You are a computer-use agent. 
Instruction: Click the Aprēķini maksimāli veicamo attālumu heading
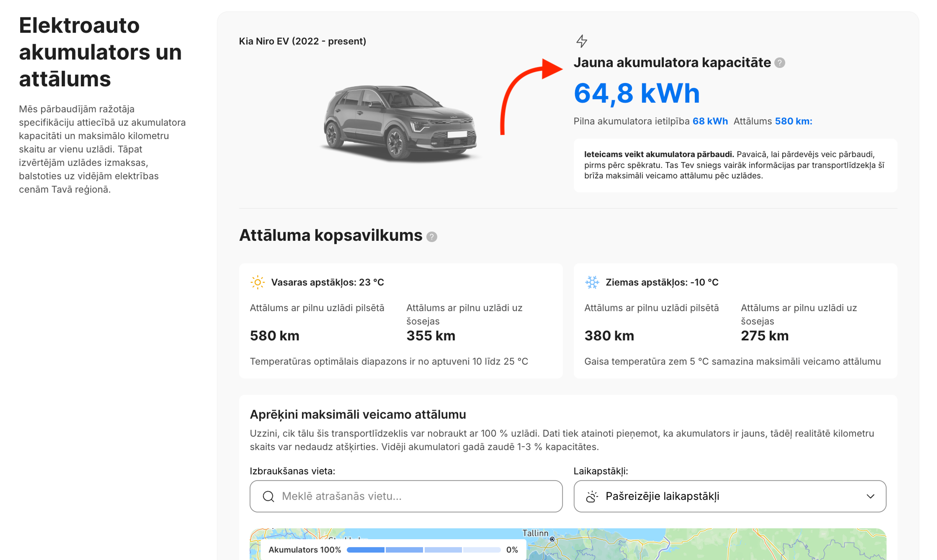click(358, 414)
